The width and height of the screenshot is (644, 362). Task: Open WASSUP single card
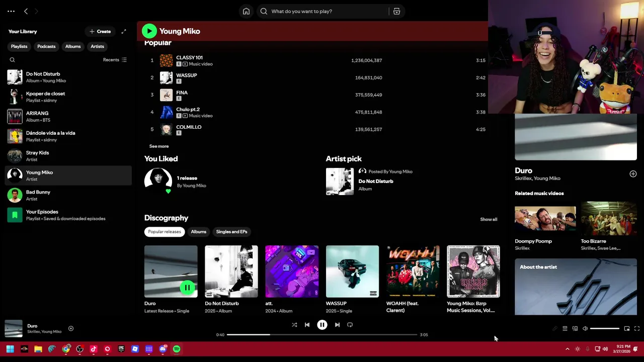[x=352, y=280]
